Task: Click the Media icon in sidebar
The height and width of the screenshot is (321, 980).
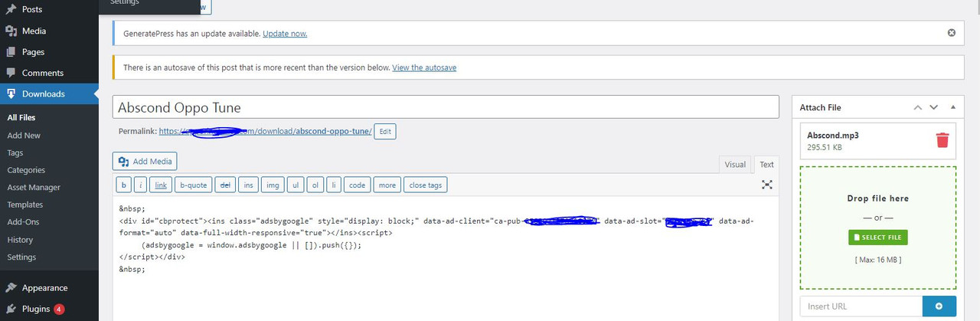Action: click(x=11, y=31)
